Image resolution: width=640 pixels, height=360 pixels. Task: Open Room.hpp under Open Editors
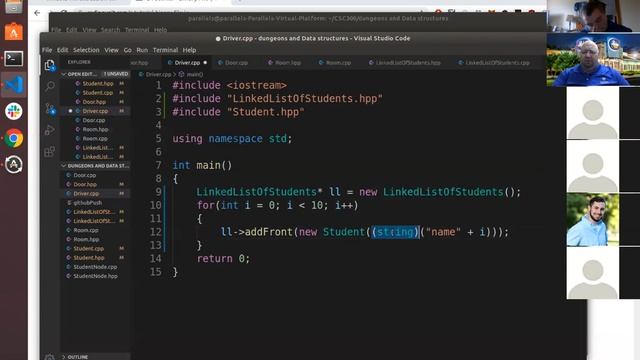(x=96, y=129)
